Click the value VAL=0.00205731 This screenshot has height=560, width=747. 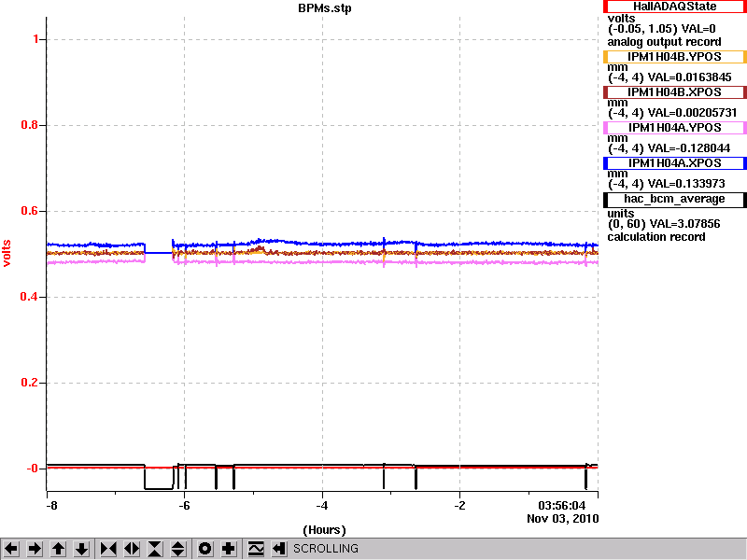coord(693,113)
